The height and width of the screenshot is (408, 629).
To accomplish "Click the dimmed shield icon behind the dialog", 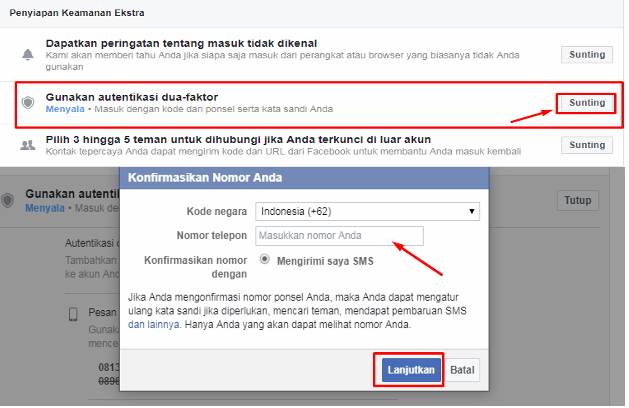I will click(x=9, y=200).
